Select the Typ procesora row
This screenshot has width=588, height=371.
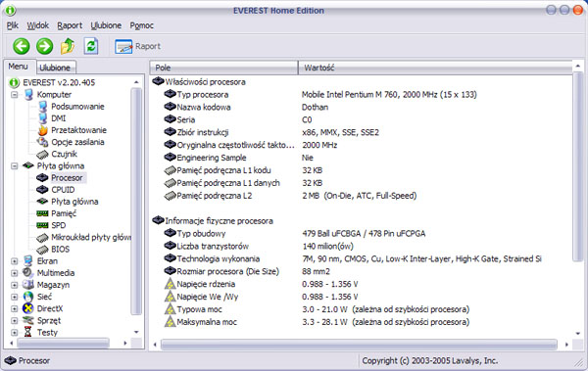[319, 94]
